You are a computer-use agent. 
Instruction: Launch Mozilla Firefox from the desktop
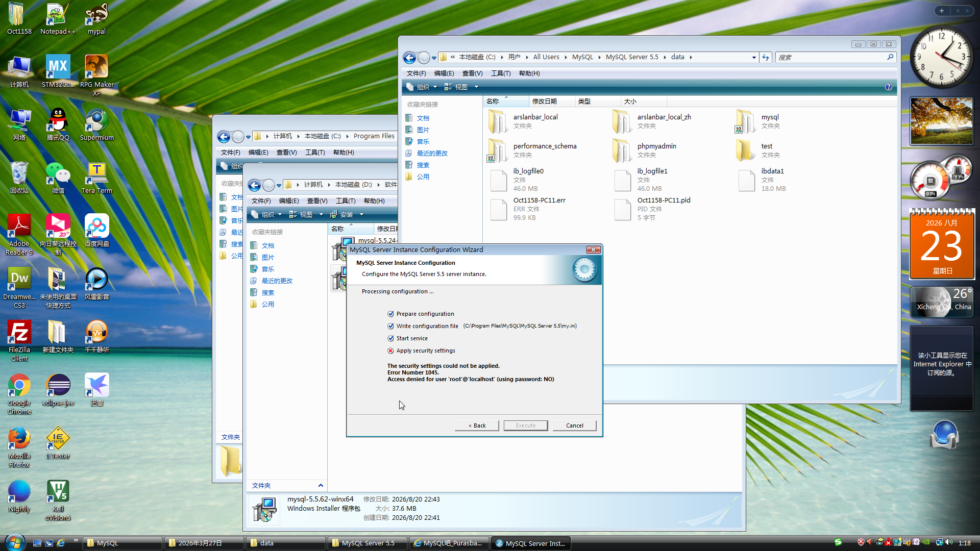pyautogui.click(x=19, y=447)
